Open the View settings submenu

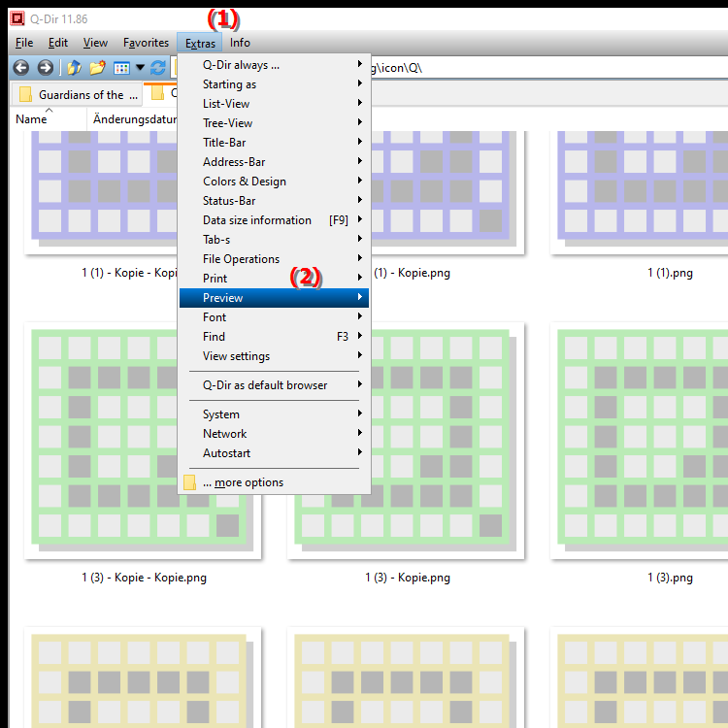pyautogui.click(x=274, y=356)
